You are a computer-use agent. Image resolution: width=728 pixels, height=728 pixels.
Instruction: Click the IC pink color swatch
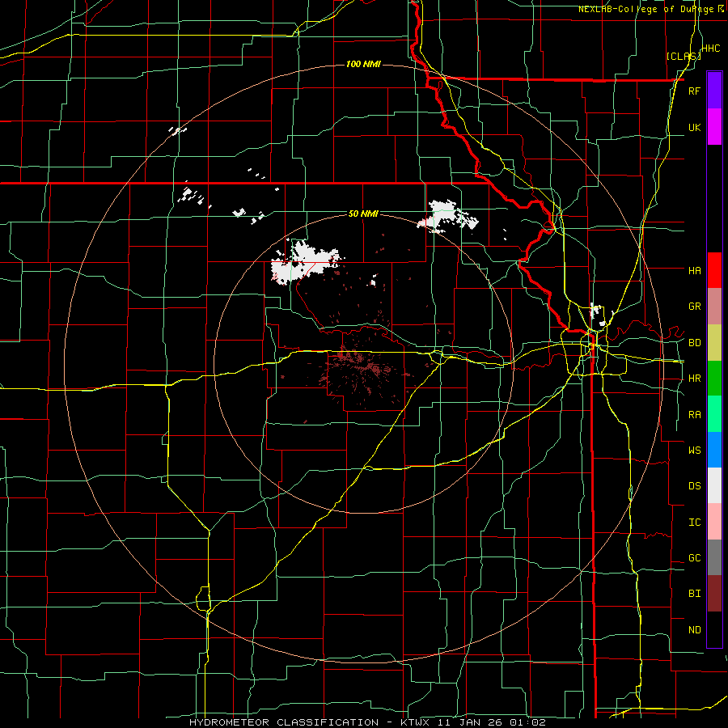[714, 522]
